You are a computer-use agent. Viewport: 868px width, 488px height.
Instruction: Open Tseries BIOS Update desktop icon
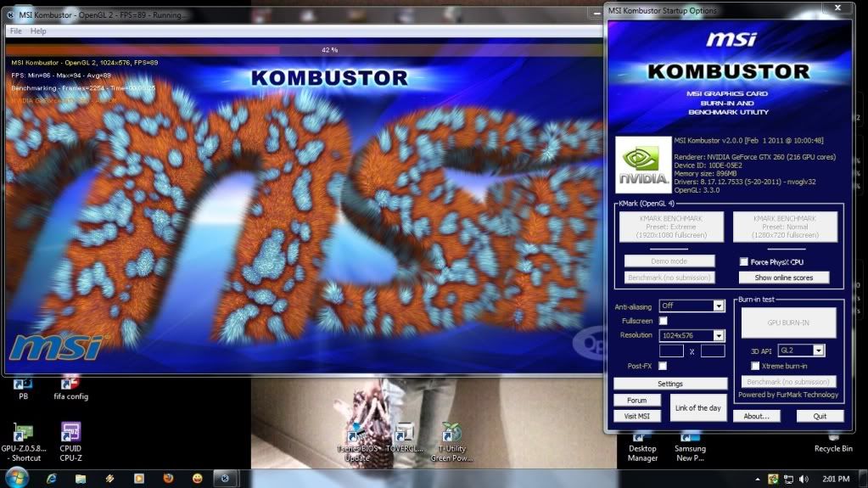357,443
